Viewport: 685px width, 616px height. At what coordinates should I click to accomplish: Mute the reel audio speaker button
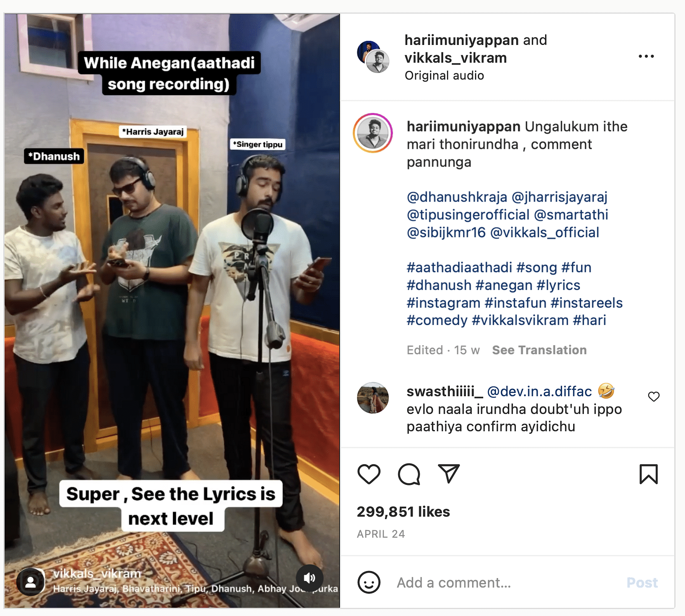coord(309,578)
